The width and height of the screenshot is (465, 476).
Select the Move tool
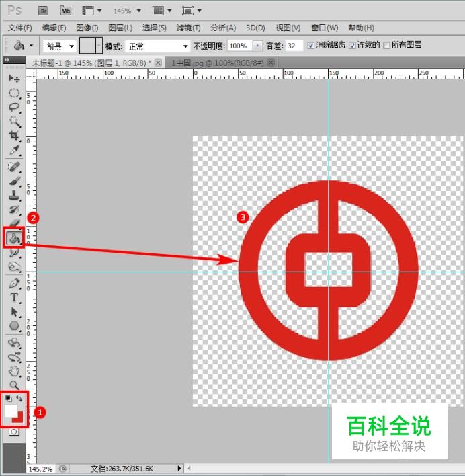[x=14, y=78]
